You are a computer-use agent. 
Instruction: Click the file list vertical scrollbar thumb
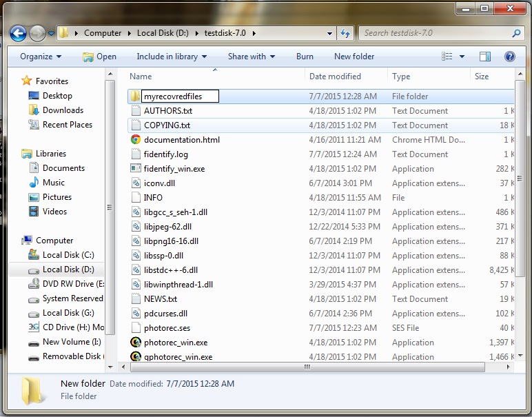click(520, 178)
